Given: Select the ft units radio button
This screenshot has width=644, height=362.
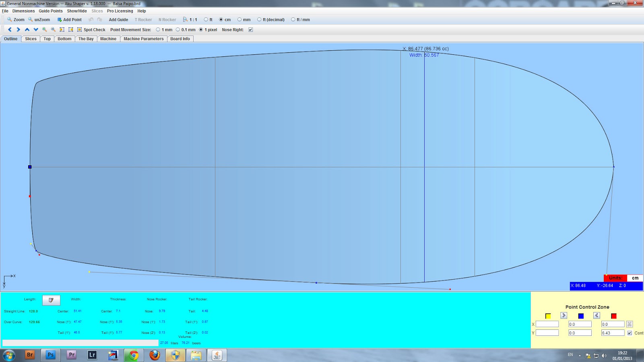Looking at the screenshot, I should click(206, 20).
